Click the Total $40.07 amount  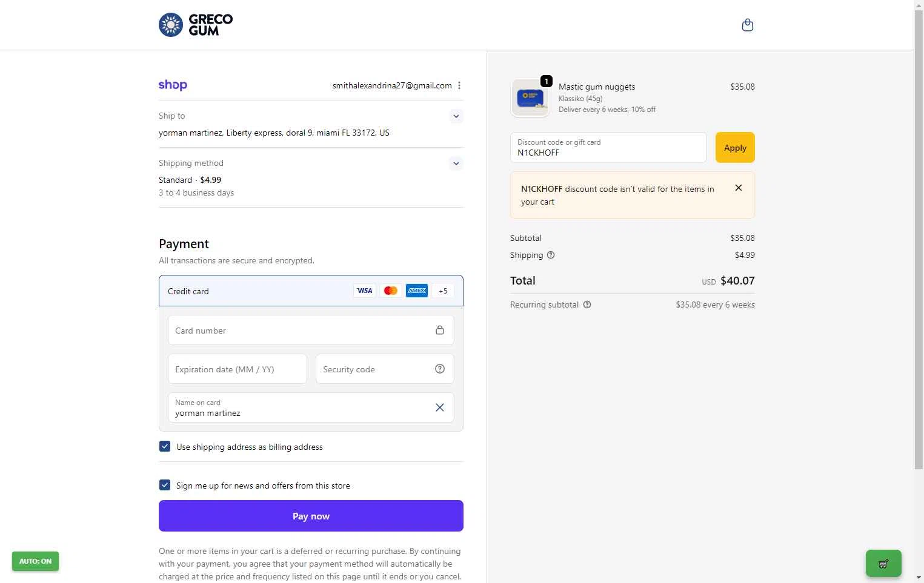point(737,281)
